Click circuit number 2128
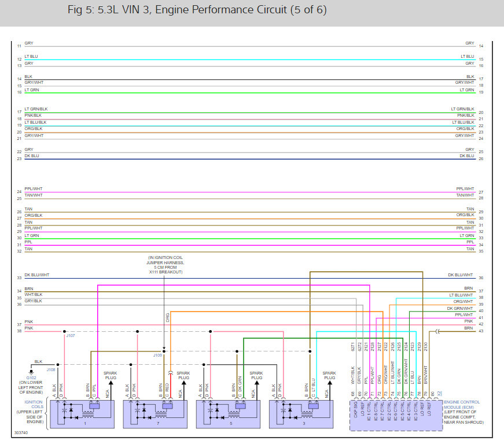 click(373, 346)
